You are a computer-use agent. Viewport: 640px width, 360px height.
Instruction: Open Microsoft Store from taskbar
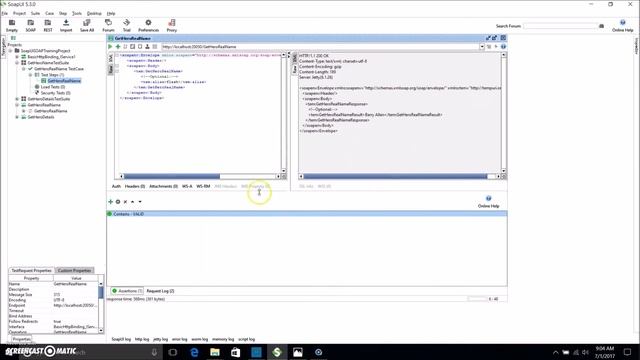[x=236, y=352]
